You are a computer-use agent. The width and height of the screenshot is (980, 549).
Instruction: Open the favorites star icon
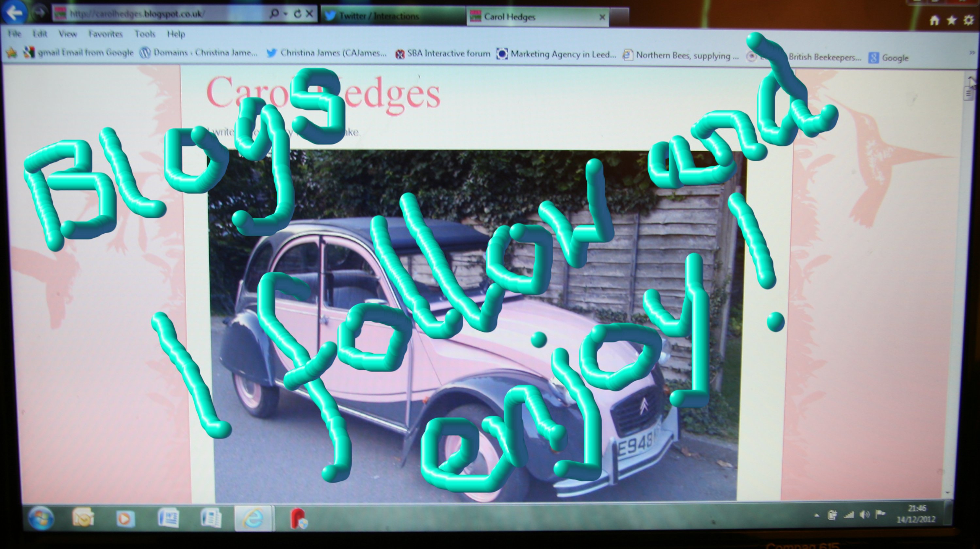(951, 20)
